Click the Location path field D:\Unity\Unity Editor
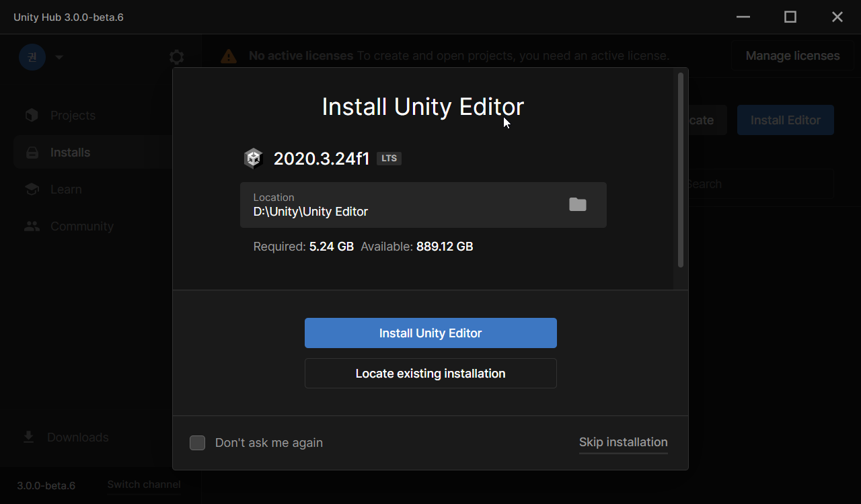This screenshot has height=504, width=861. tap(423, 205)
